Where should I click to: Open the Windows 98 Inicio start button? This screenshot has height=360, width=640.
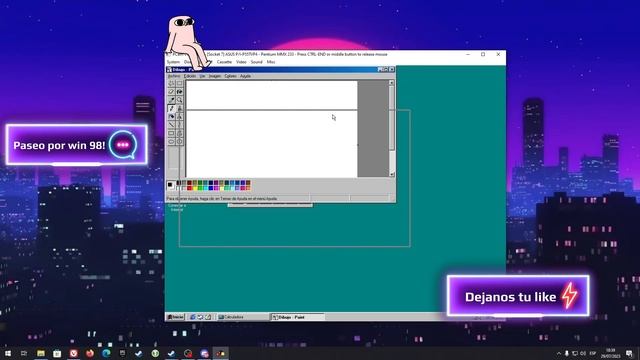[x=176, y=317]
